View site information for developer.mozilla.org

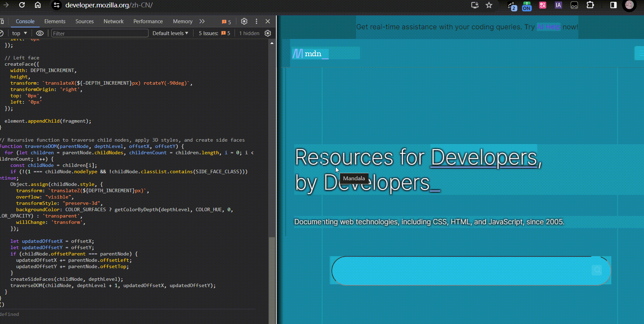56,5
